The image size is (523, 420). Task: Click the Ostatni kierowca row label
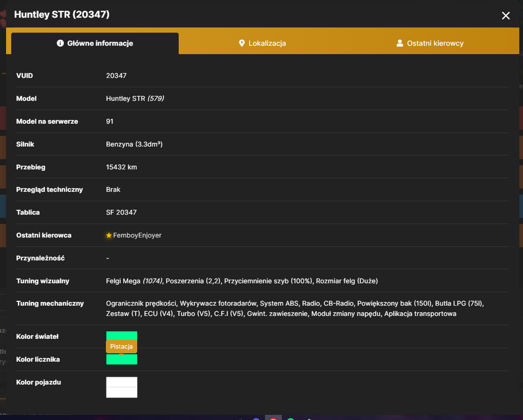pos(44,235)
